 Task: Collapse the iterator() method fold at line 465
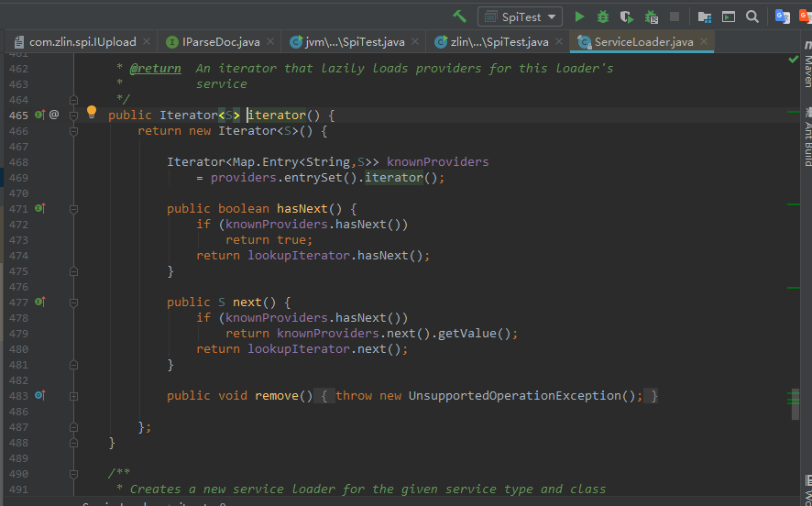click(73, 115)
